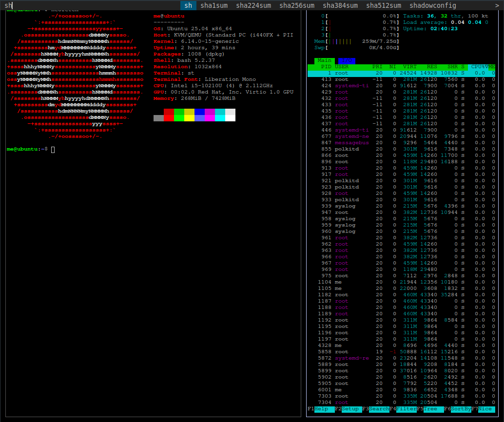The image size is (504, 422).
Task: Sort htop by RES column header
Action: point(432,67)
